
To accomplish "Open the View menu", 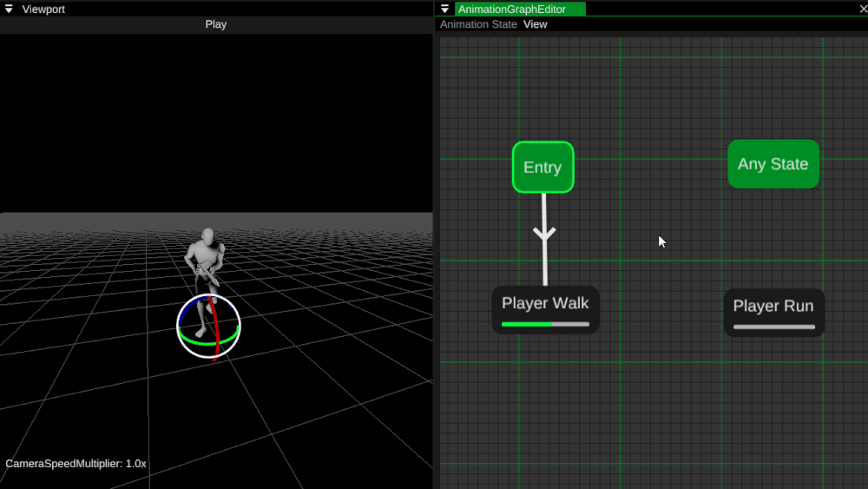I will (x=536, y=24).
